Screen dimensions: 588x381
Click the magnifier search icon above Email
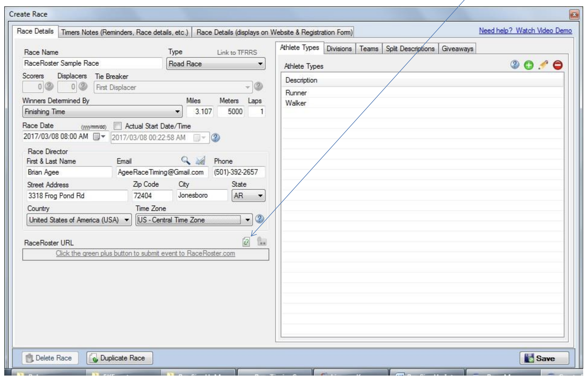(x=186, y=160)
